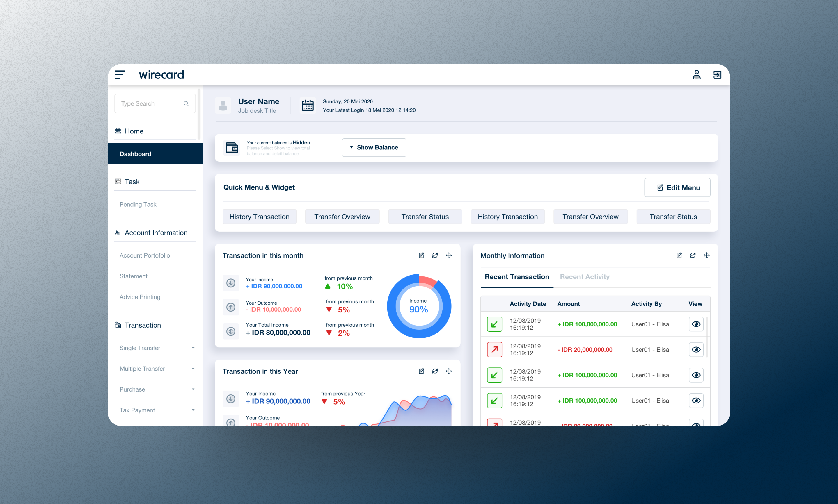
Task: Switch to the Recent Activity tab
Action: (584, 277)
